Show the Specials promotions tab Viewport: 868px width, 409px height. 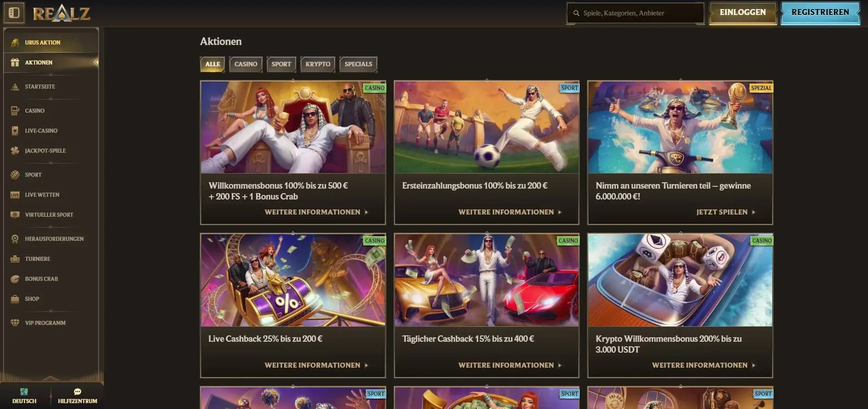pos(358,64)
